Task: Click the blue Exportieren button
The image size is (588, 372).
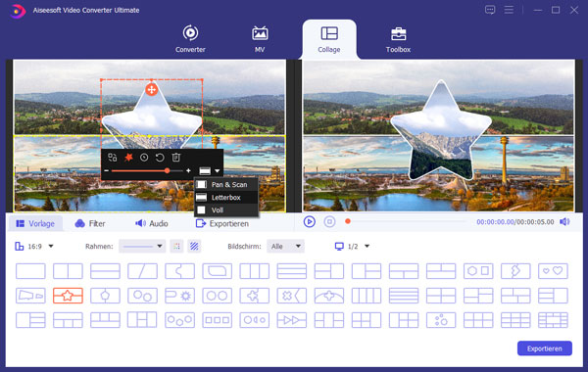Action: [x=545, y=349]
